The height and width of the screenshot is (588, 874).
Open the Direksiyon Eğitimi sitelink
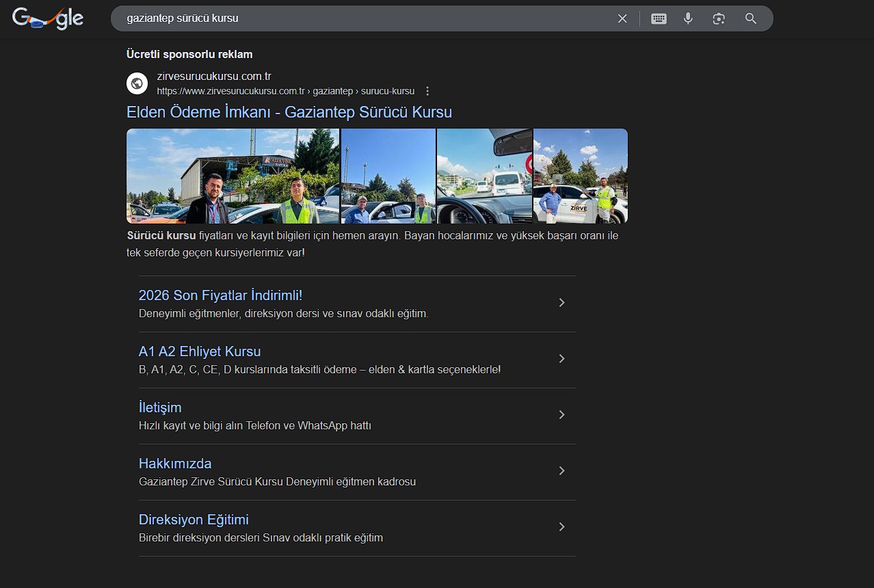[x=194, y=520]
